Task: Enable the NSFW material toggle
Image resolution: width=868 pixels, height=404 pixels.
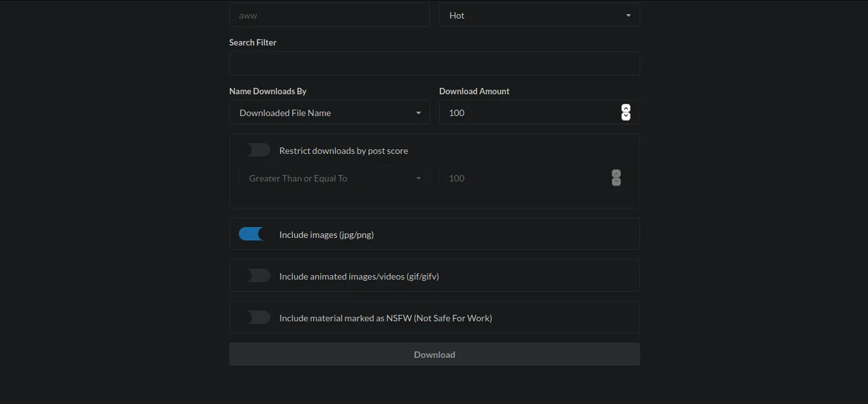Action: [257, 317]
